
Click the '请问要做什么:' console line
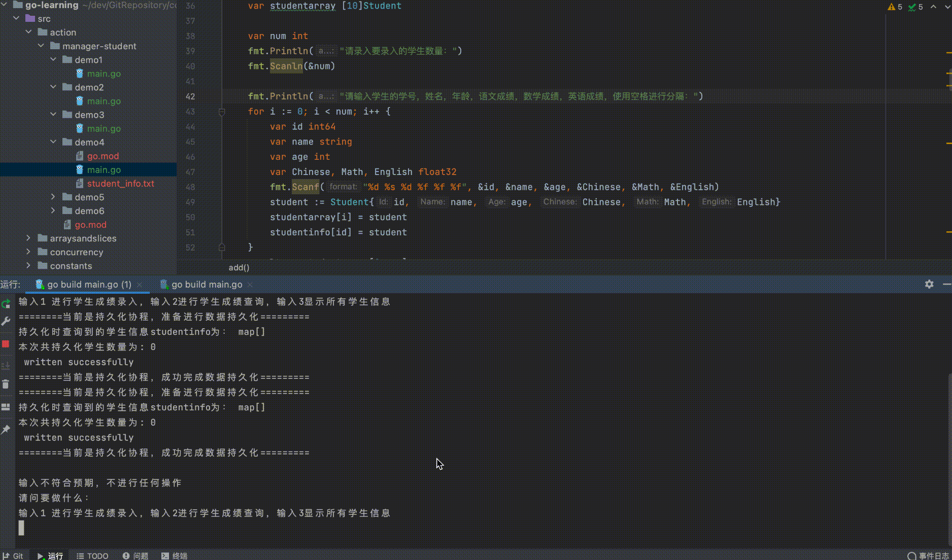(54, 498)
